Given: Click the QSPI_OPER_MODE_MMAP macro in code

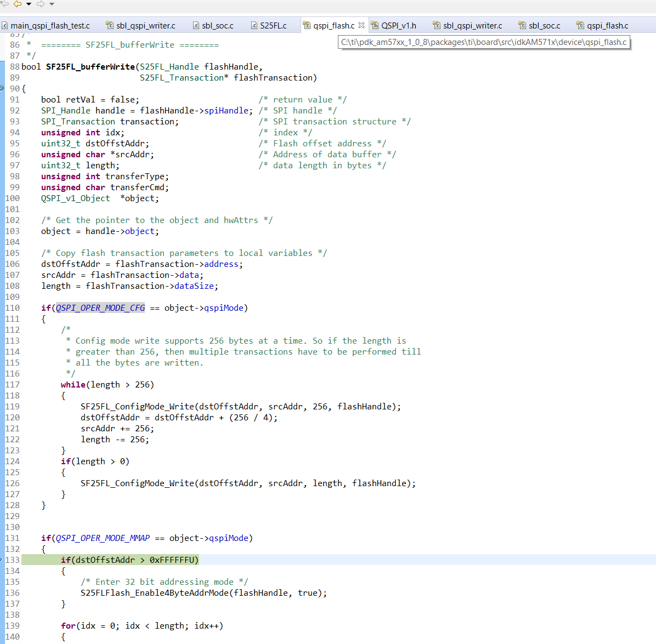Looking at the screenshot, I should pos(103,538).
